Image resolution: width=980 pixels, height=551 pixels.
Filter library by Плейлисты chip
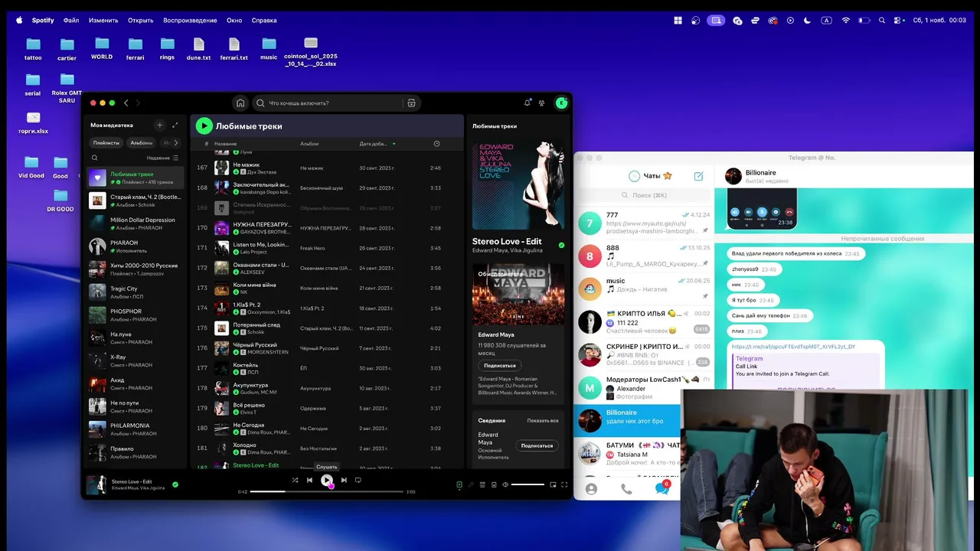coord(106,142)
